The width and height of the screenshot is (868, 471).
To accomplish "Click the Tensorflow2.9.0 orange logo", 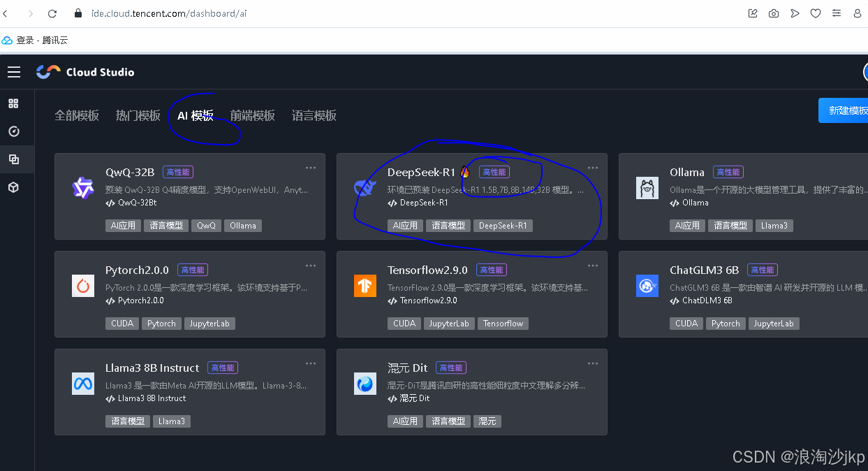I will click(365, 286).
